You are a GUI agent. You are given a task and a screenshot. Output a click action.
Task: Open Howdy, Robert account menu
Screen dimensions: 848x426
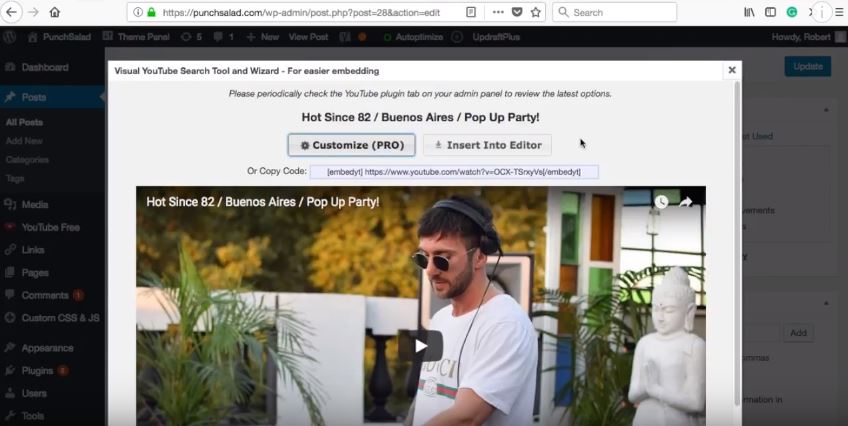808,37
